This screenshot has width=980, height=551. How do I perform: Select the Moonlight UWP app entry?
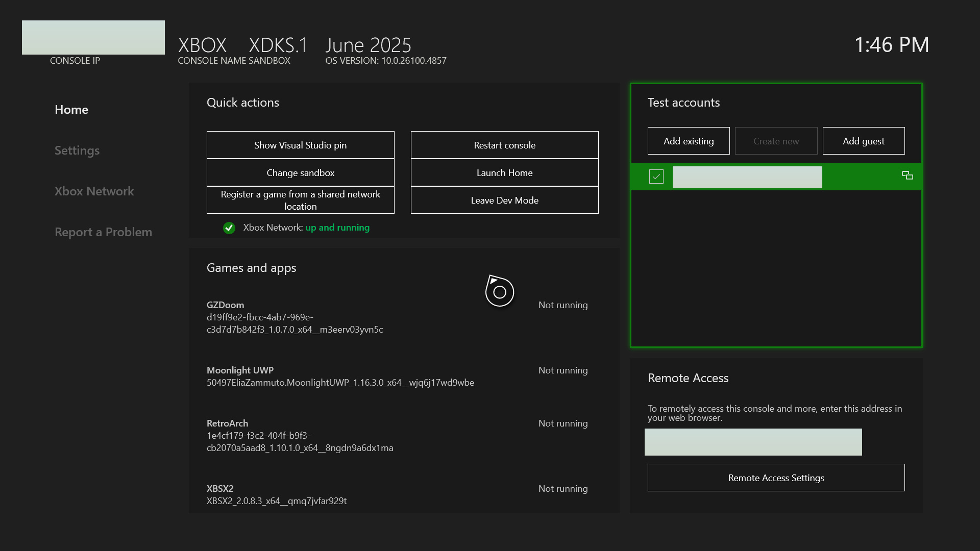point(397,377)
